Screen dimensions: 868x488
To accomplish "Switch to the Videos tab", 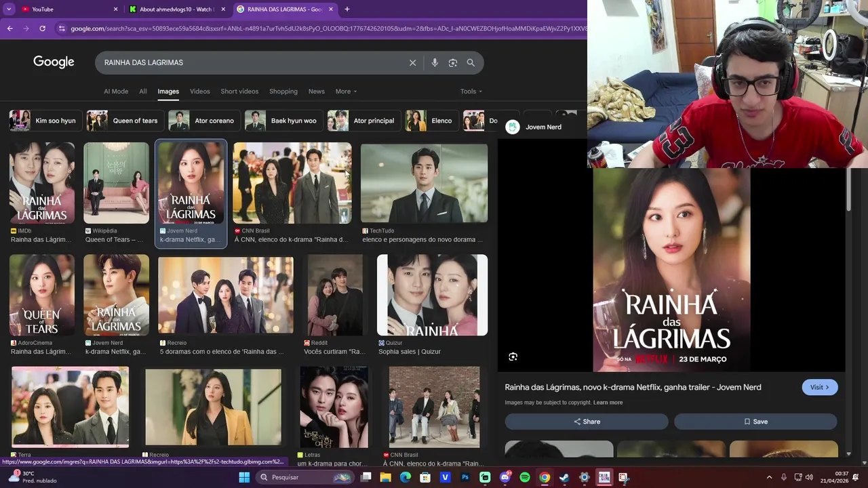I will tap(200, 91).
